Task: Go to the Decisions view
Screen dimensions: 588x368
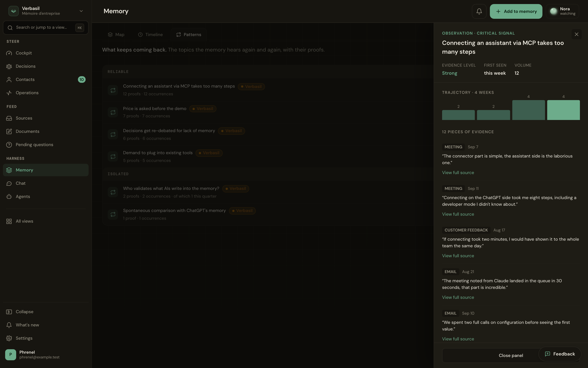Action: click(x=46, y=66)
